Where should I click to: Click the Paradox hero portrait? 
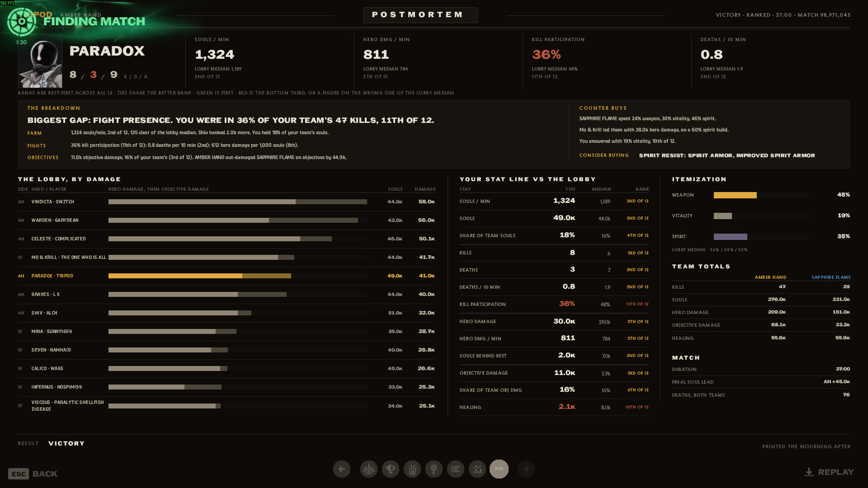click(x=40, y=61)
